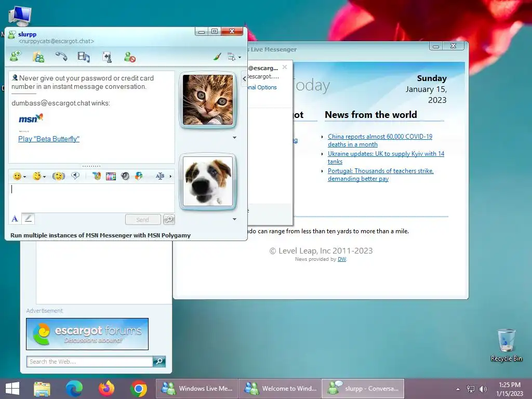Screen dimensions: 532x399
Task: Open Portugal teachers strike news link
Action: click(381, 175)
